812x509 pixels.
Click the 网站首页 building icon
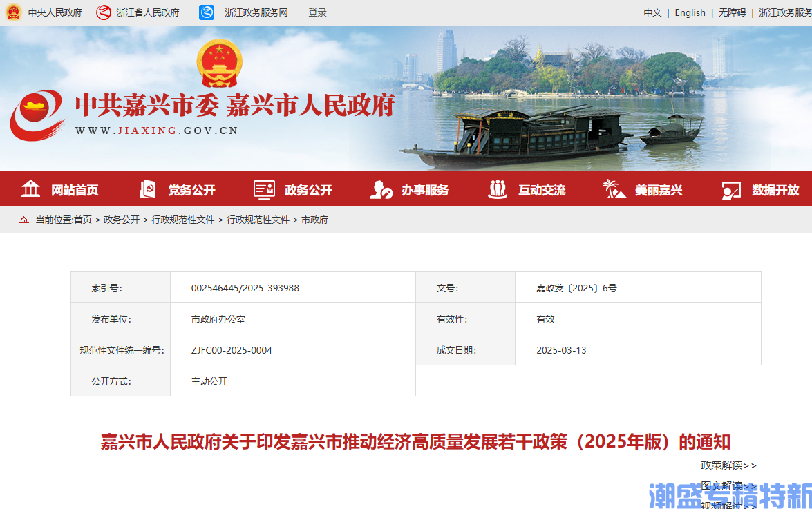pyautogui.click(x=30, y=189)
